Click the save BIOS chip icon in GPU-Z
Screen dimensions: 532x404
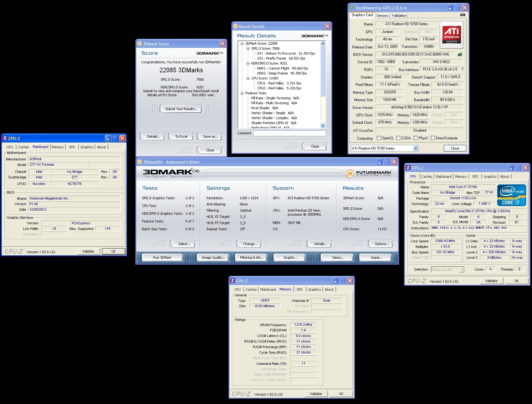tap(460, 54)
